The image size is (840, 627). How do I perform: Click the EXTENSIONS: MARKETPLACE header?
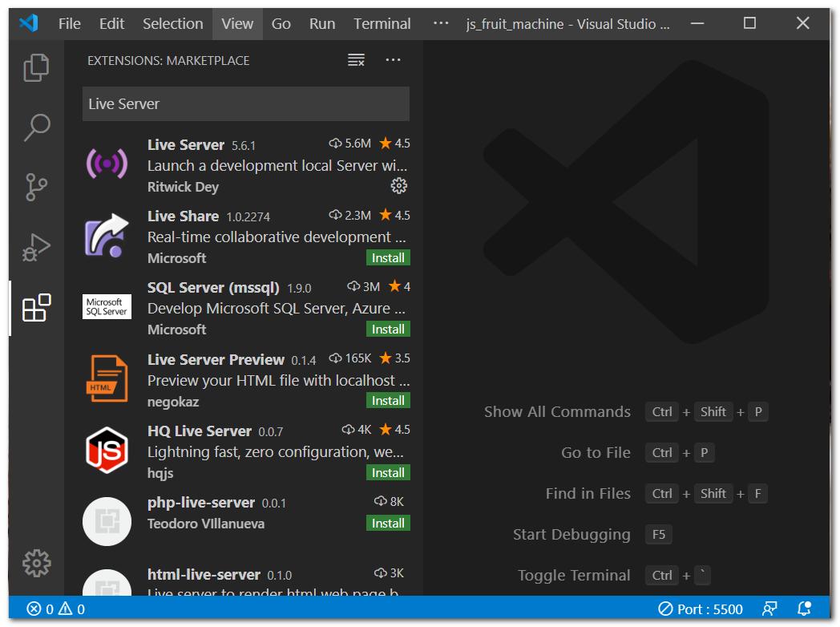click(x=168, y=61)
